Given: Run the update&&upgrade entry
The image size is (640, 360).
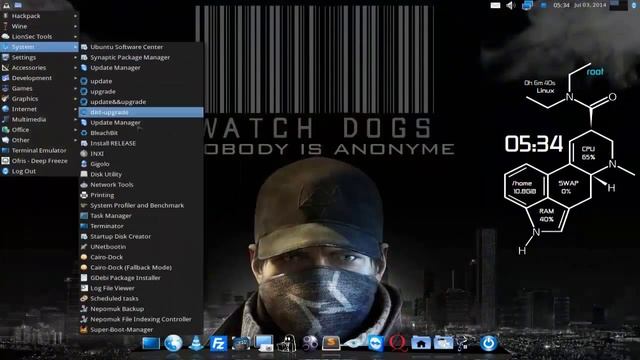Looking at the screenshot, I should point(141,102).
